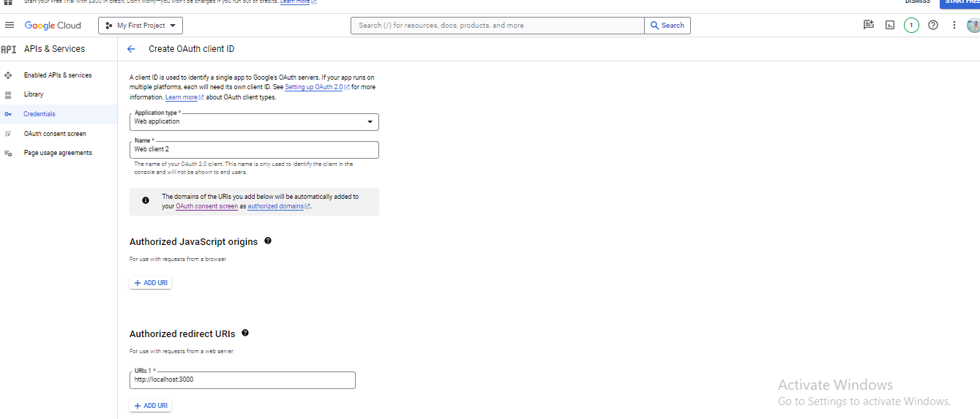The width and height of the screenshot is (980, 419).
Task: Click the Name field containing Web client 2
Action: [x=254, y=149]
